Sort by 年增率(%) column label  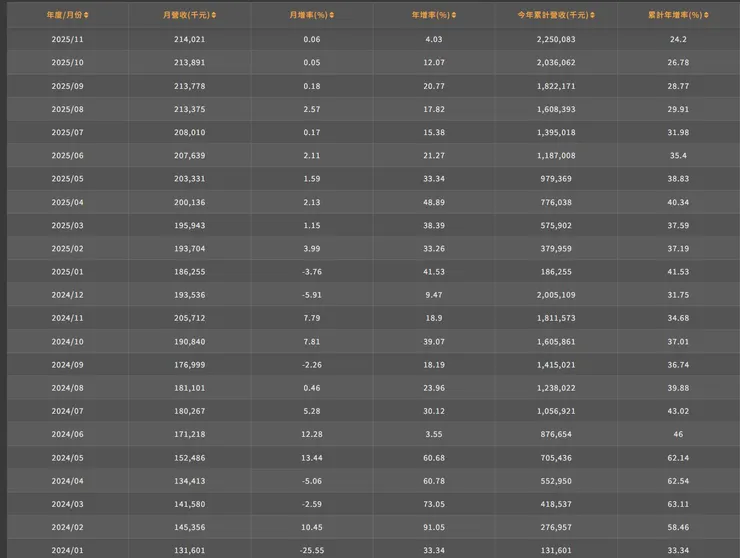[x=430, y=15]
